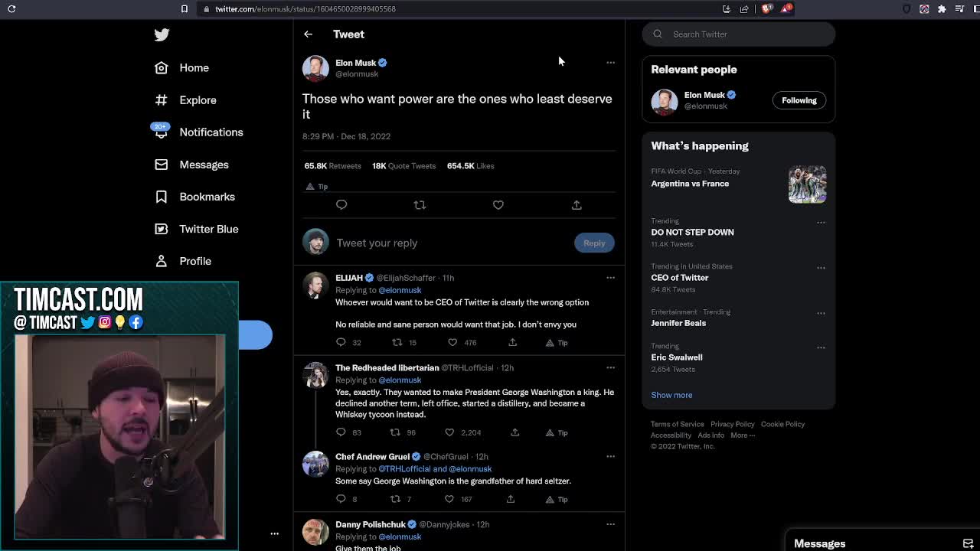This screenshot has width=980, height=551.
Task: Click the Twitter bird logo
Action: [x=162, y=34]
